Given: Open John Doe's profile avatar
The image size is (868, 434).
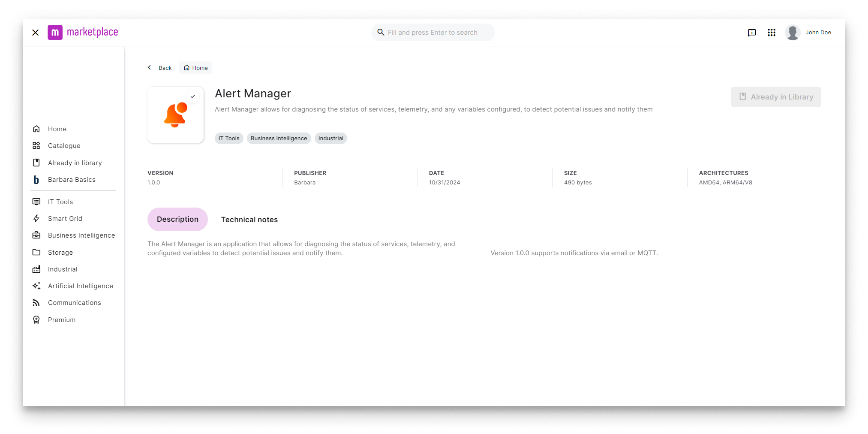Looking at the screenshot, I should point(793,32).
